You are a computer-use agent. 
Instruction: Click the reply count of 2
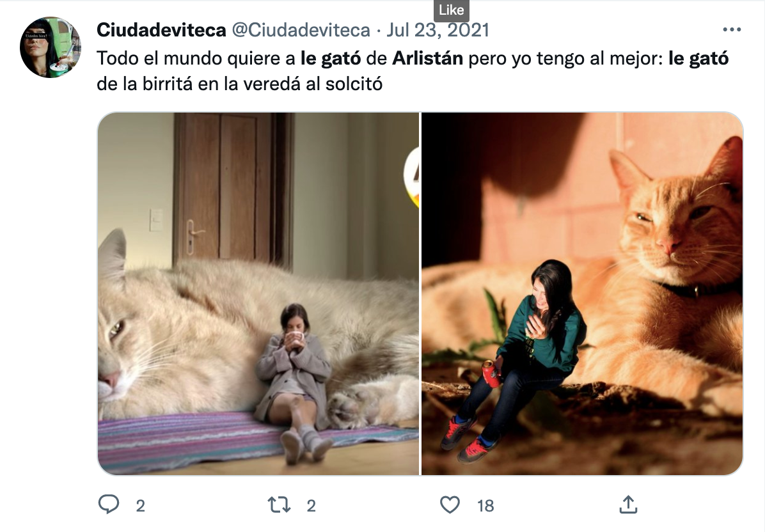(141, 506)
